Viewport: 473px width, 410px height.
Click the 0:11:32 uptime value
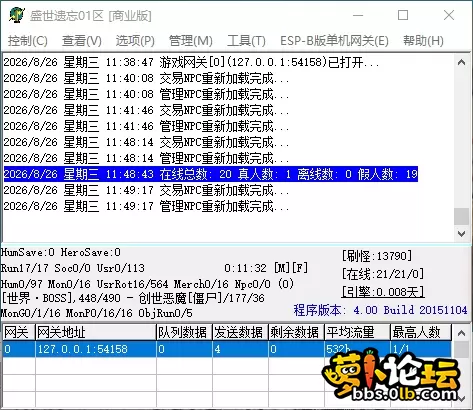245,268
